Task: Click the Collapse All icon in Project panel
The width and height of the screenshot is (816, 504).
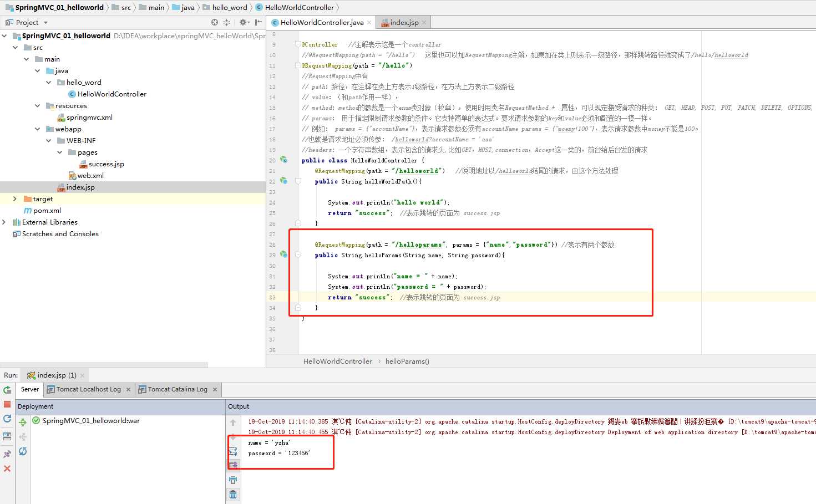Action: click(x=226, y=22)
